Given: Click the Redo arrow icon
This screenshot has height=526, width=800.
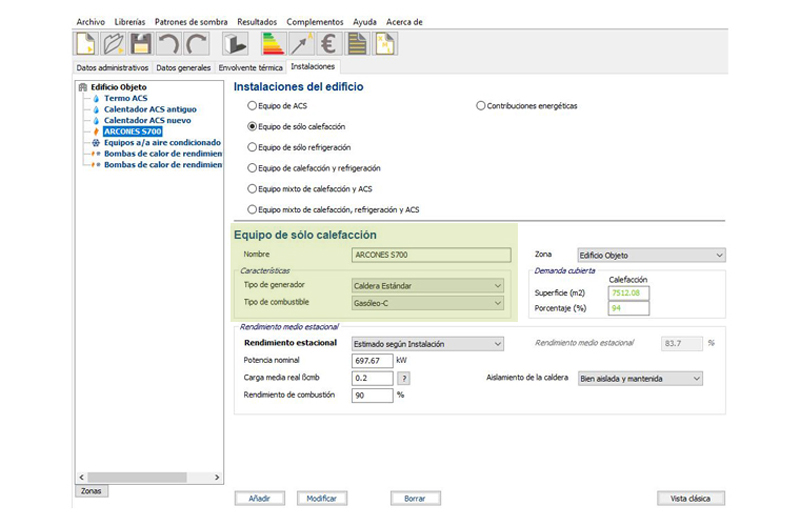Looking at the screenshot, I should (196, 44).
